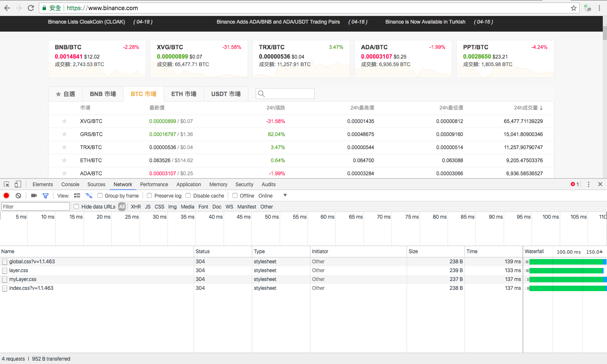Sort requests by Waterfall column header

(x=534, y=252)
